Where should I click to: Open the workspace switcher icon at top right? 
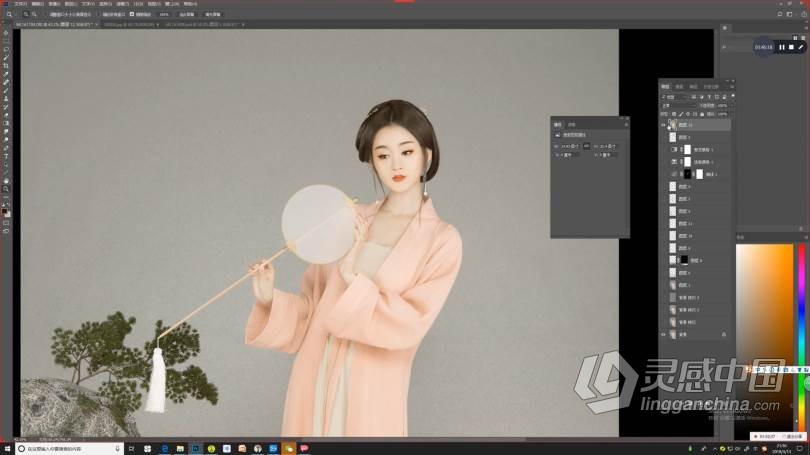[x=789, y=14]
